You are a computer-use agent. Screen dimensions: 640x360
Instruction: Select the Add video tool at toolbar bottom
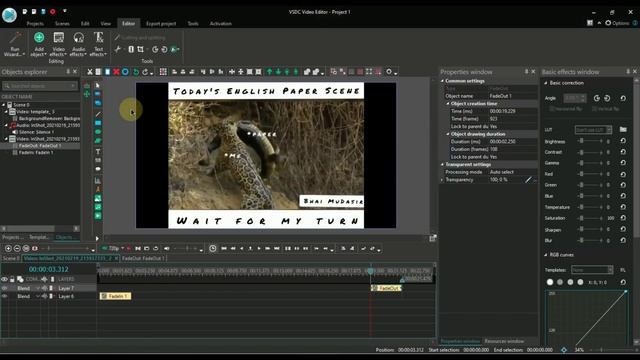click(x=98, y=216)
